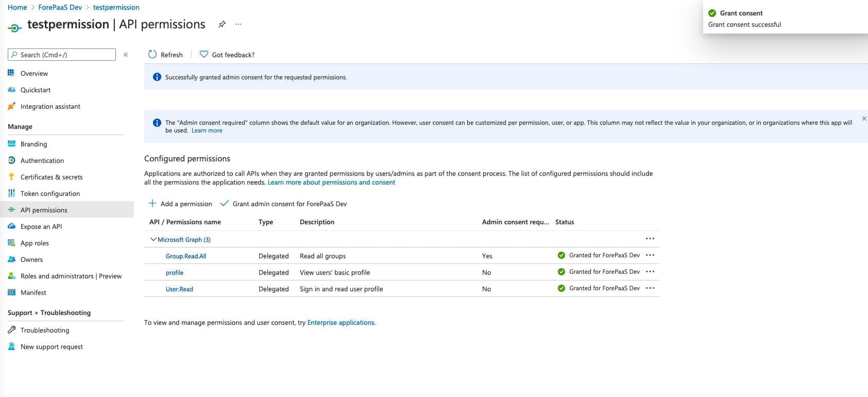
Task: Dismiss the Admin consent required info banner
Action: point(864,119)
